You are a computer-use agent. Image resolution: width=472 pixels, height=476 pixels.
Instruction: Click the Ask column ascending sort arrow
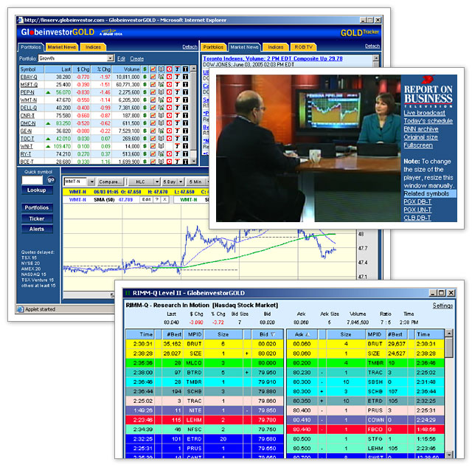(308, 334)
